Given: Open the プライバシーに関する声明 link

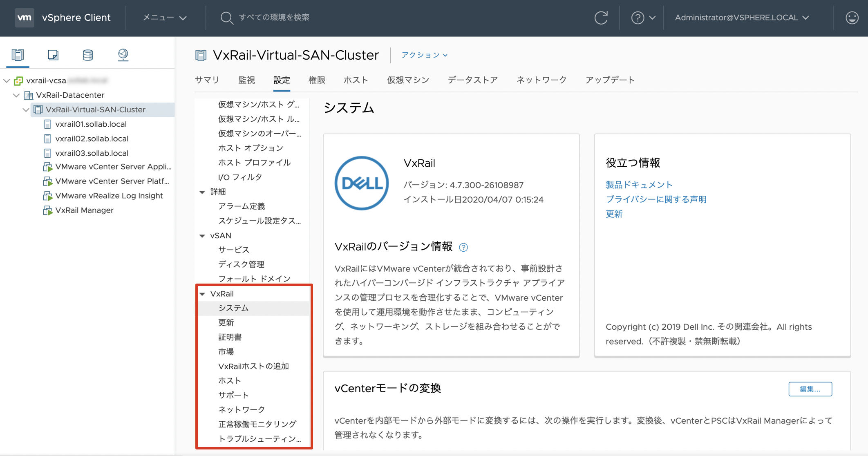Looking at the screenshot, I should [x=656, y=199].
